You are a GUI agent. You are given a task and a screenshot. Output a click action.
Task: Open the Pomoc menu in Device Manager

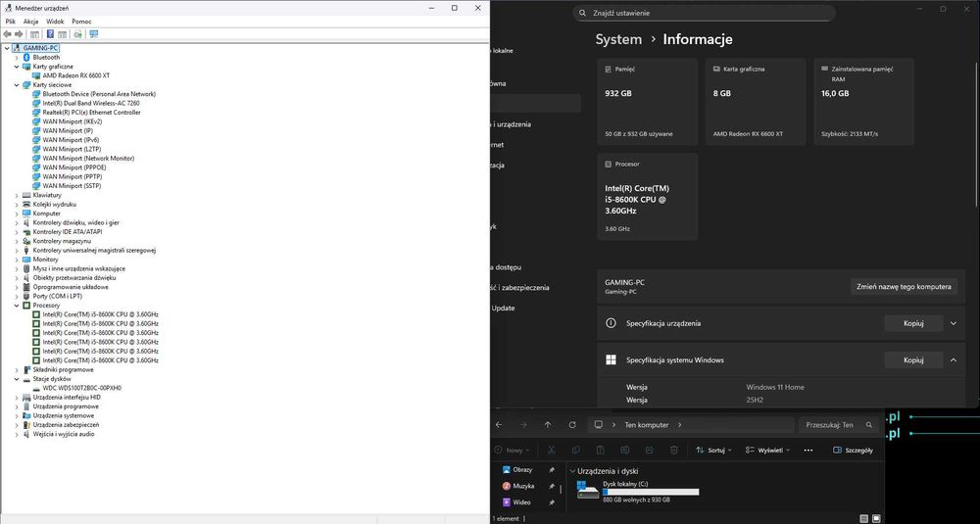(x=81, y=22)
